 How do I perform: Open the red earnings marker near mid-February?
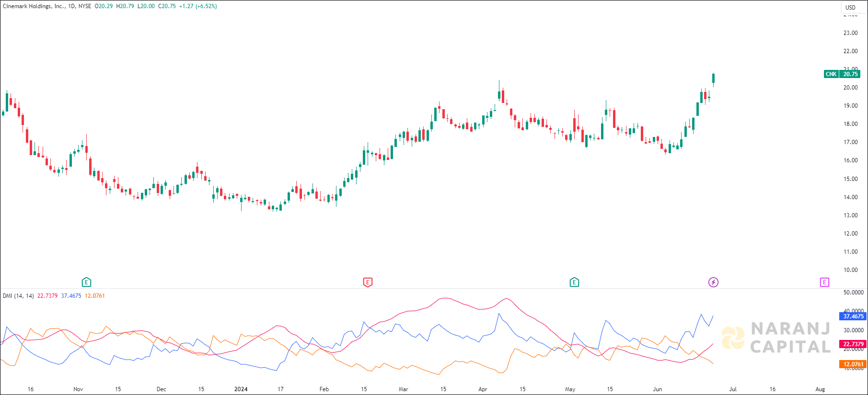368,282
